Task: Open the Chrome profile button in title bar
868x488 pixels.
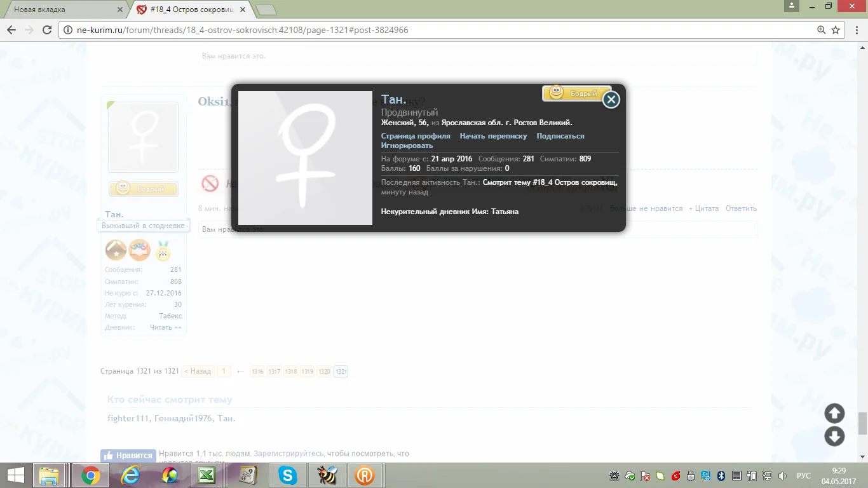Action: pos(791,6)
